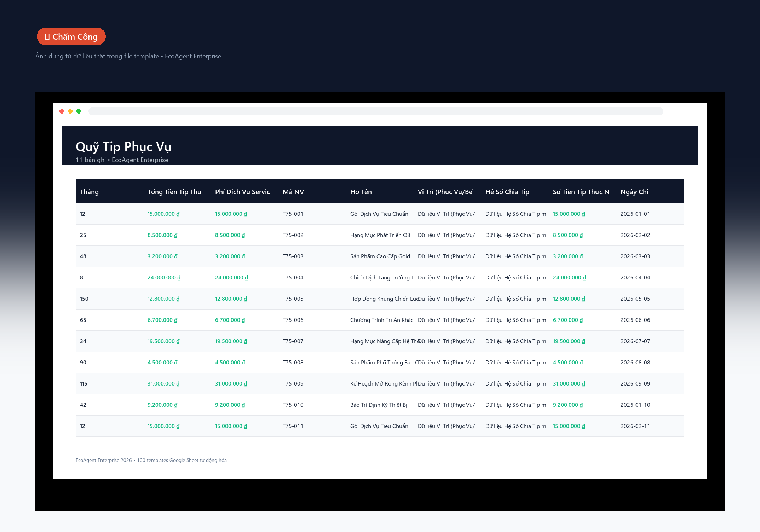
Task: Select employee code T75-011
Action: 293,426
